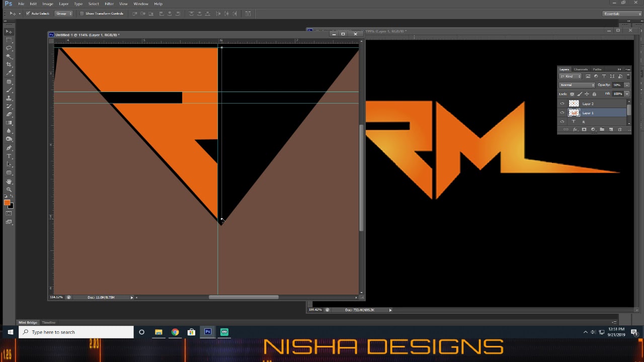Hide Layer 1 using its eye icon
The image size is (644, 362).
(562, 113)
